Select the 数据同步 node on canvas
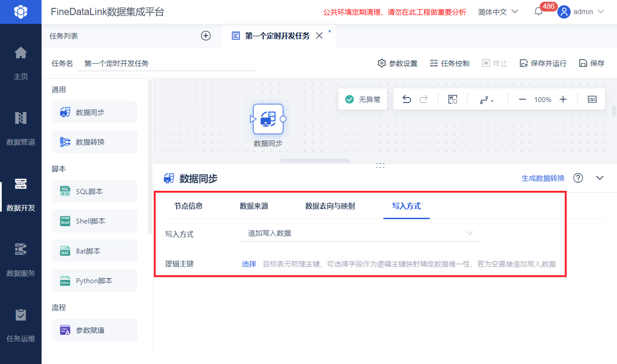Image resolution: width=617 pixels, height=364 pixels. [268, 119]
